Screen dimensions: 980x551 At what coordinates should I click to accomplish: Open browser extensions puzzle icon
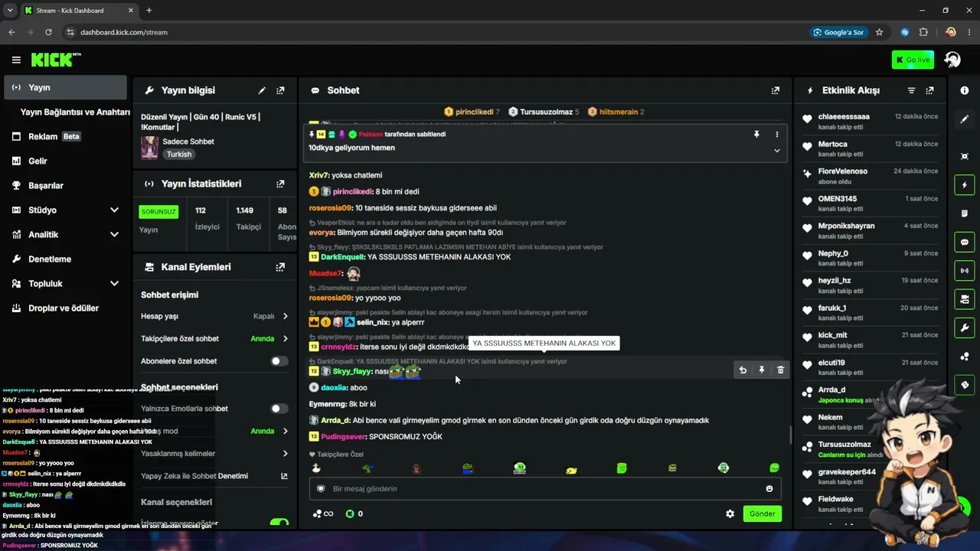pyautogui.click(x=923, y=32)
